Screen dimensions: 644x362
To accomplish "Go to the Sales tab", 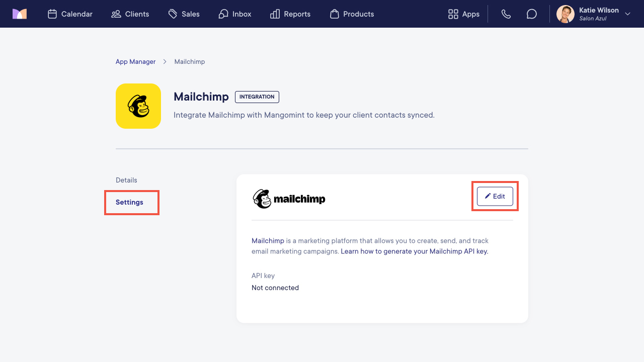I will tap(184, 14).
